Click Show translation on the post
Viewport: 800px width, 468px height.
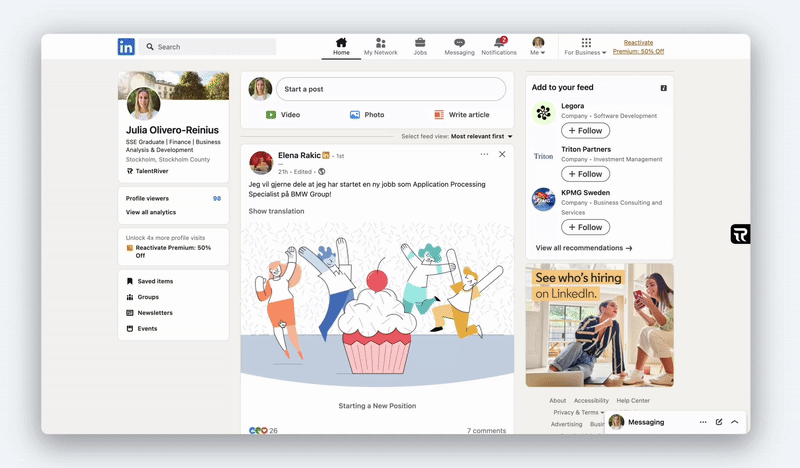click(276, 211)
